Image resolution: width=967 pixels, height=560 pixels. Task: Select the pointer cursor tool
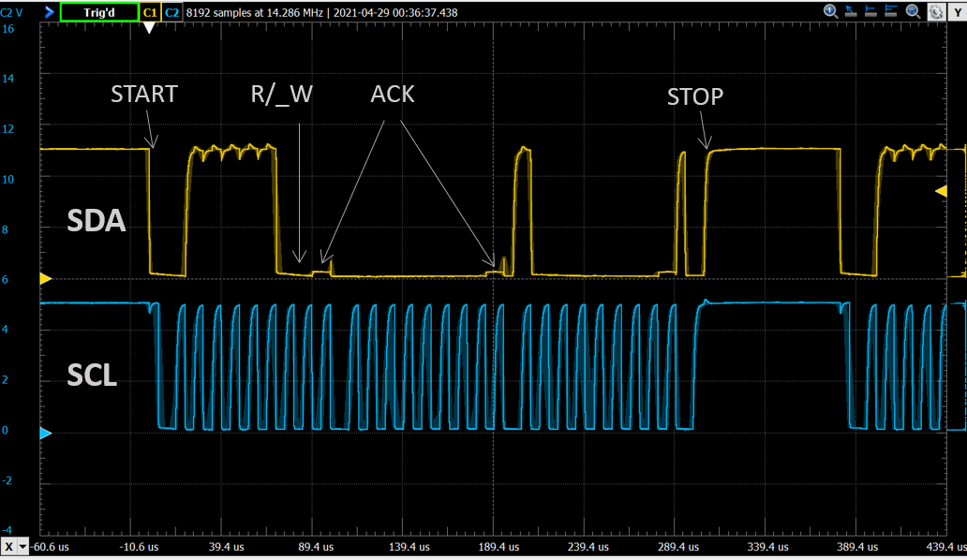tap(850, 11)
